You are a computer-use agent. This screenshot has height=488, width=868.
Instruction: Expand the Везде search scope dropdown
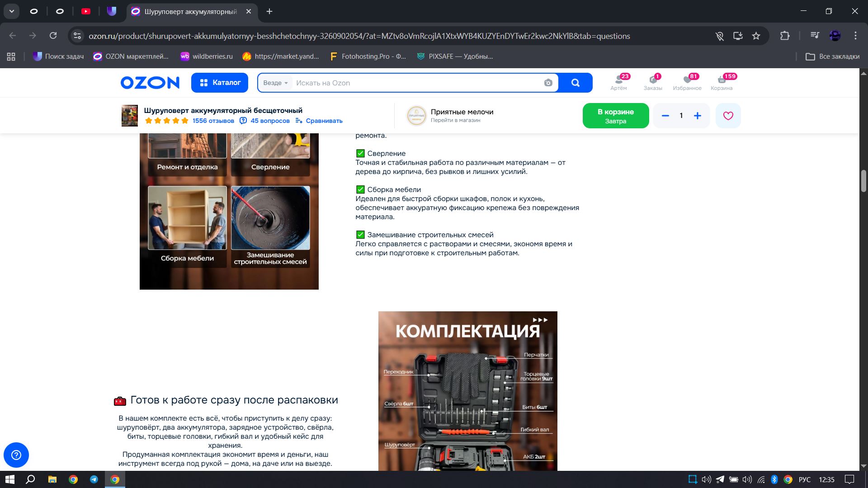275,83
